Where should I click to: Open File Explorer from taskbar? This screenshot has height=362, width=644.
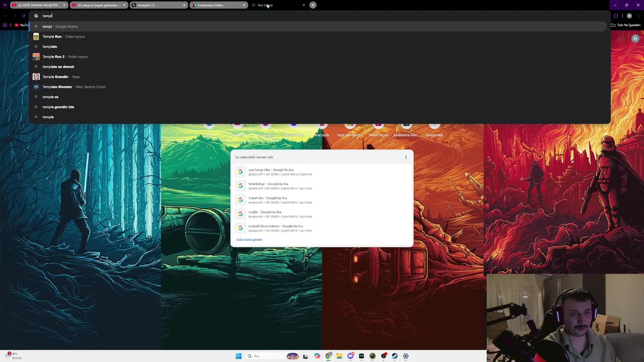click(339, 356)
